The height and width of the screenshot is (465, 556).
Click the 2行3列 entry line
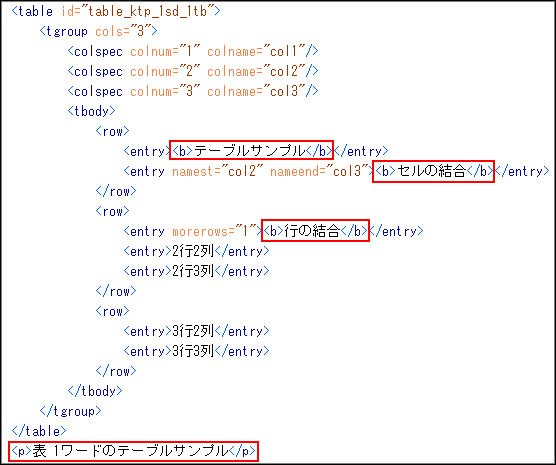coord(196,271)
